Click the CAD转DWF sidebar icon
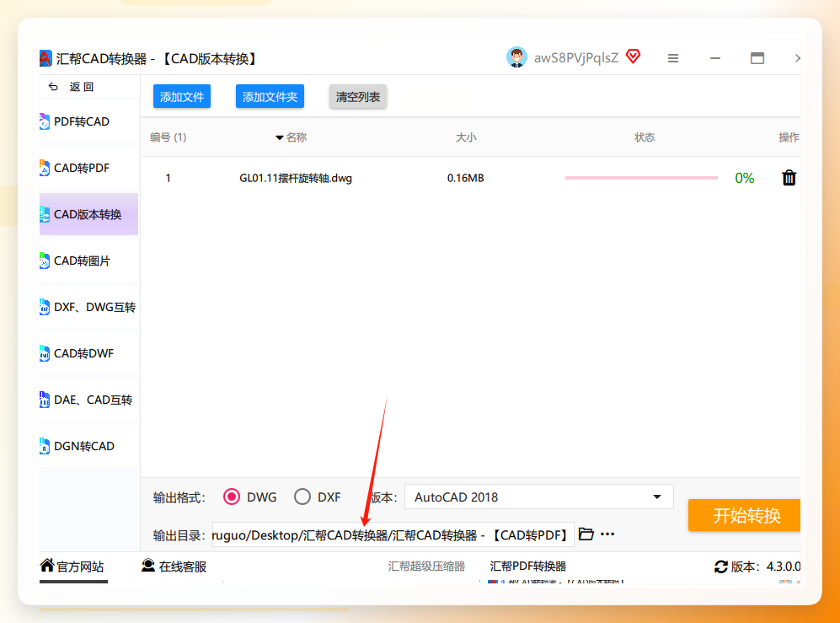 click(45, 353)
